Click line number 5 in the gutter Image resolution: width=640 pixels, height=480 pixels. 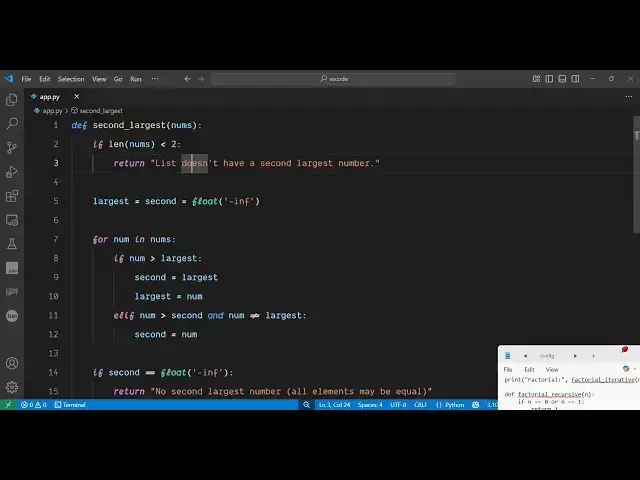(x=56, y=201)
